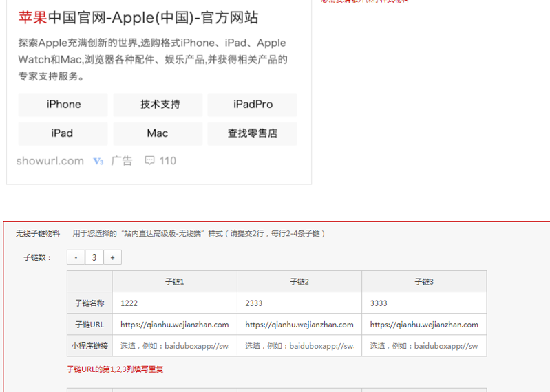Click the 无线子链物料 section label
550x392 pixels.
pyautogui.click(x=38, y=233)
